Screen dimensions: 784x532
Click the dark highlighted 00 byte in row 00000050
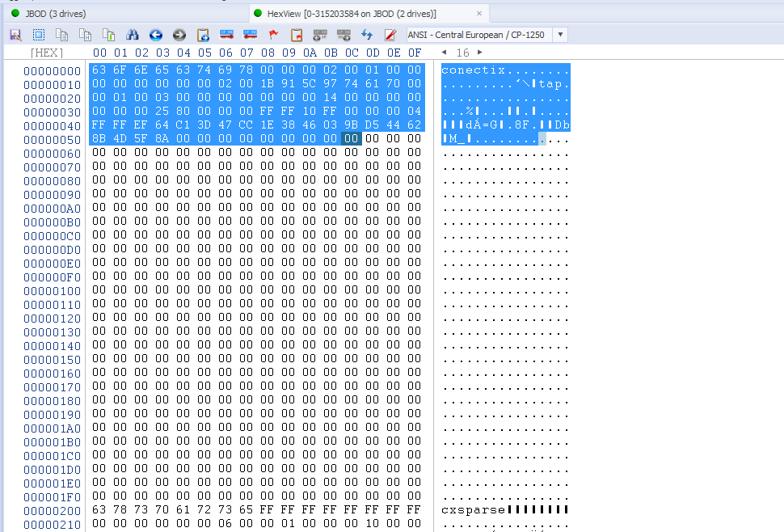(x=352, y=138)
